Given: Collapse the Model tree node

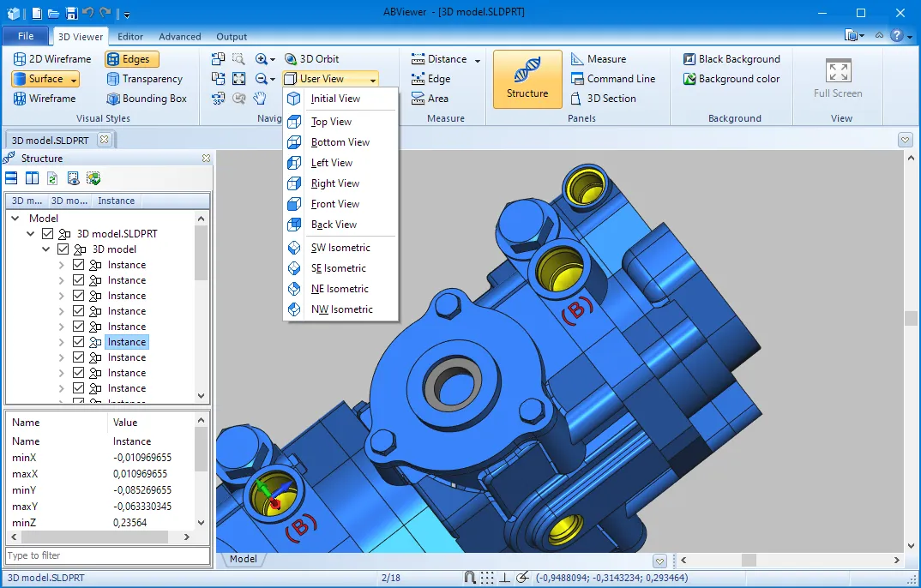Looking at the screenshot, I should [15, 219].
